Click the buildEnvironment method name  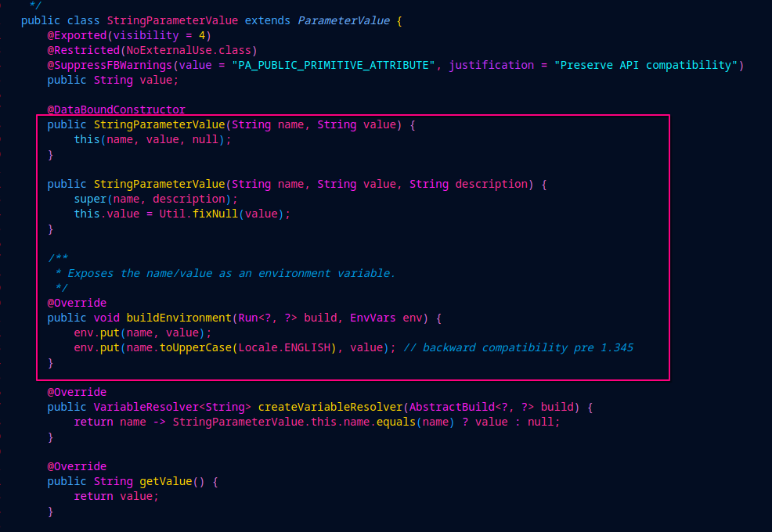point(179,318)
